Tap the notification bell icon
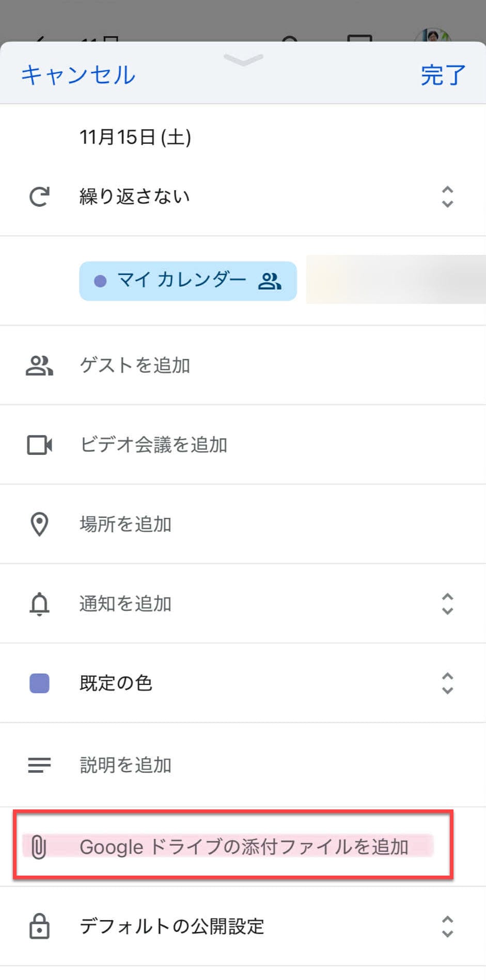This screenshot has height=980, width=486. click(x=39, y=604)
